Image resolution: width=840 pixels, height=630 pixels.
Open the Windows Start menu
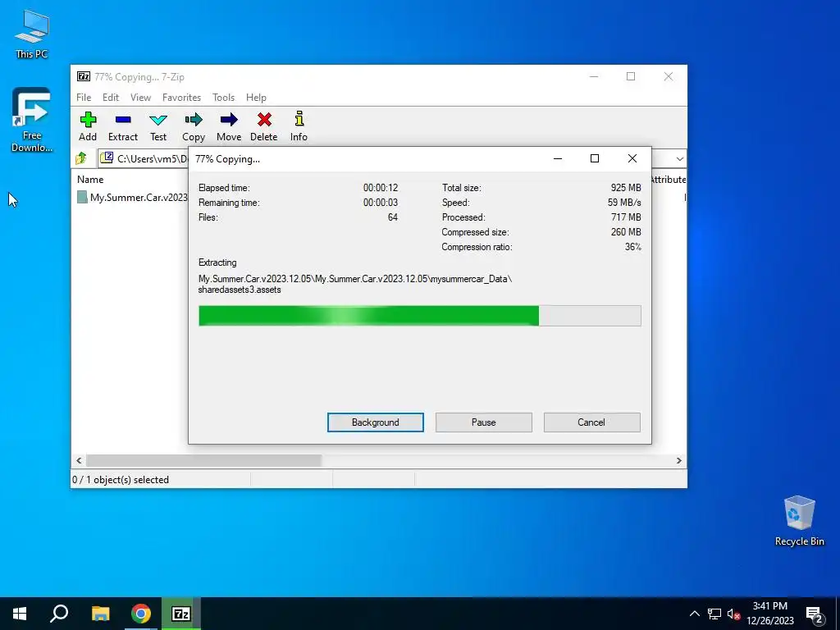point(20,614)
